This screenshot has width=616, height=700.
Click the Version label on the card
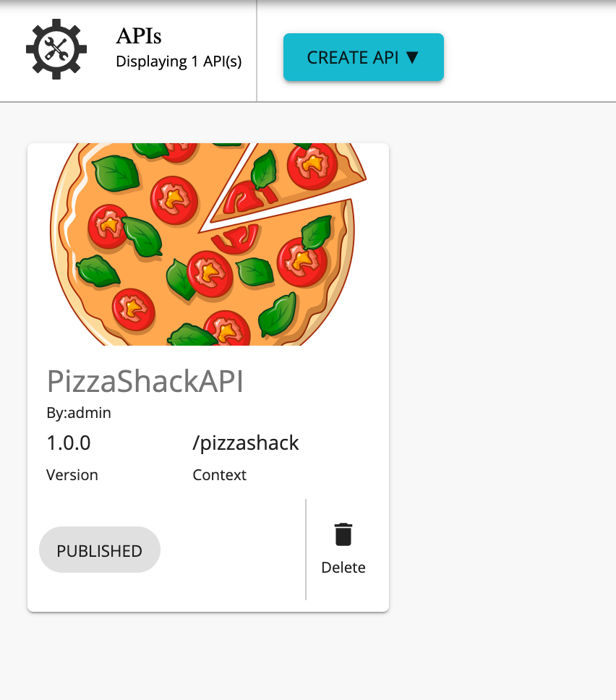tap(72, 475)
